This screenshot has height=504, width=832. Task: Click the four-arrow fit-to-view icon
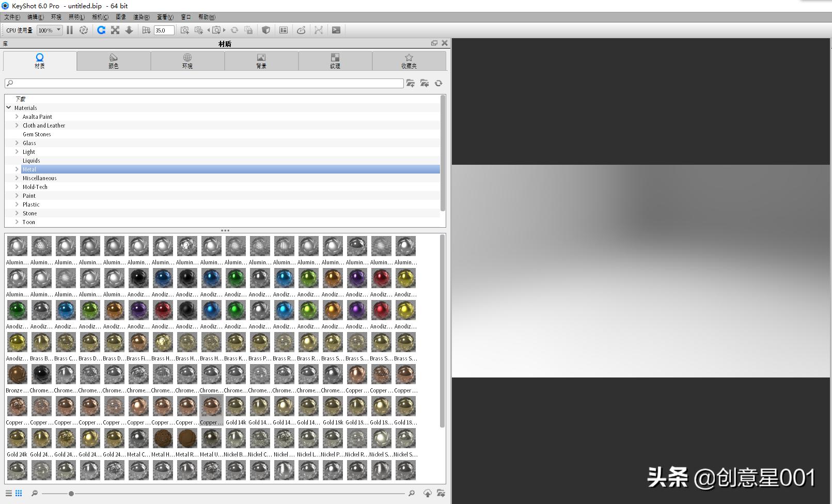point(115,30)
